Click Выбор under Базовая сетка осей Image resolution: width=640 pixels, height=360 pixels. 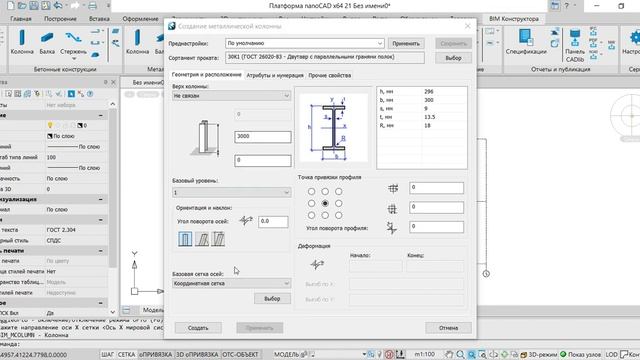click(272, 299)
